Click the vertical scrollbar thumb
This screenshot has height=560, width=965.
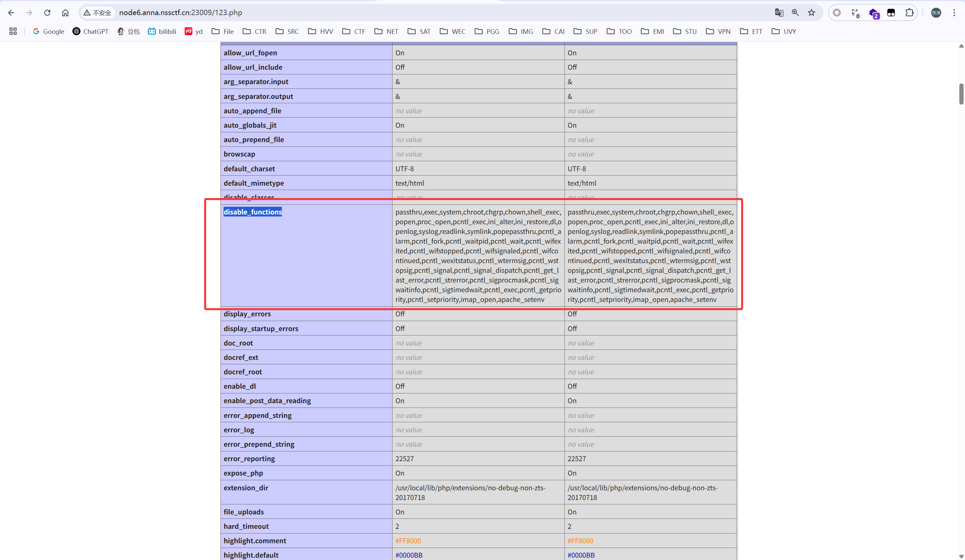click(x=961, y=94)
